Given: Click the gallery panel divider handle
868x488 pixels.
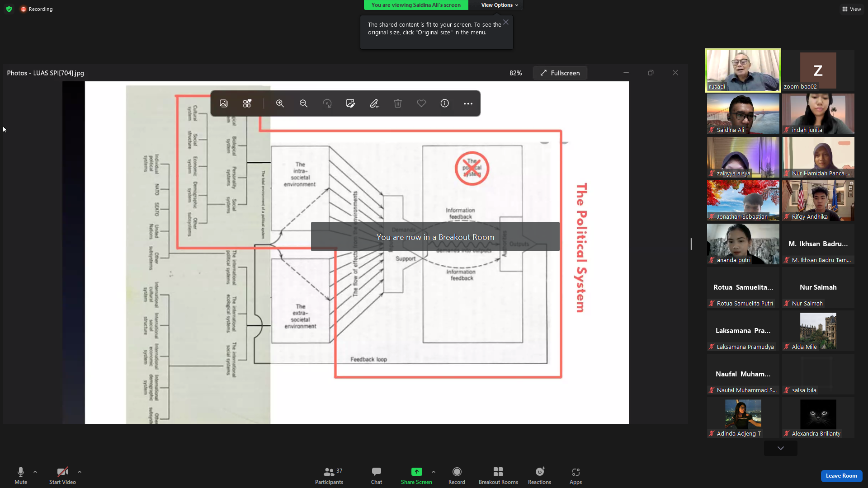Looking at the screenshot, I should click(691, 244).
